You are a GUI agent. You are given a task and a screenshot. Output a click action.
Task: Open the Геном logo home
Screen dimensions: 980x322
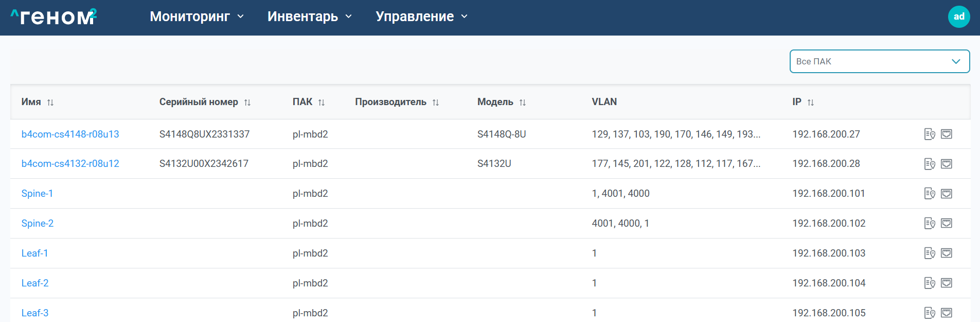[x=54, y=17]
